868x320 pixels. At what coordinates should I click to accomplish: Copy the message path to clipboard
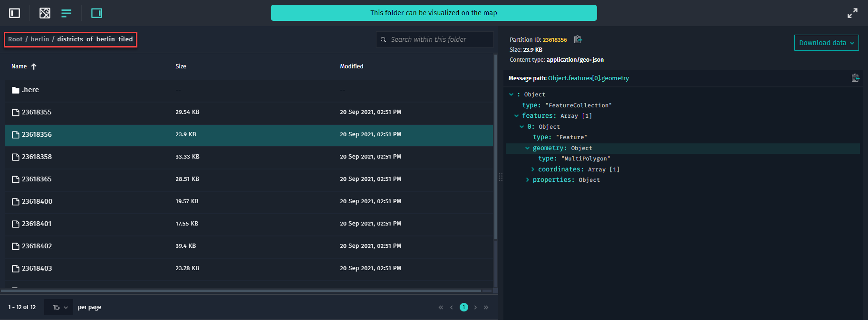click(x=855, y=78)
